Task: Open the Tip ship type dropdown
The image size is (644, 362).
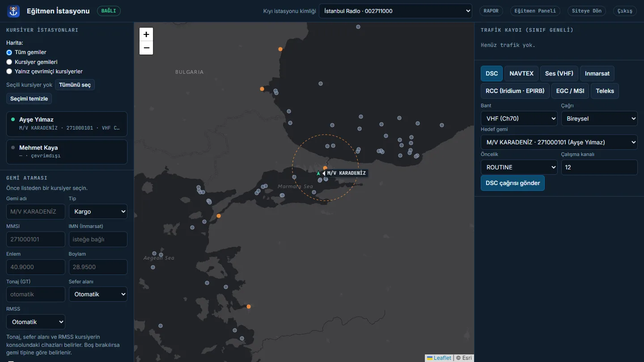Action: [x=98, y=211]
